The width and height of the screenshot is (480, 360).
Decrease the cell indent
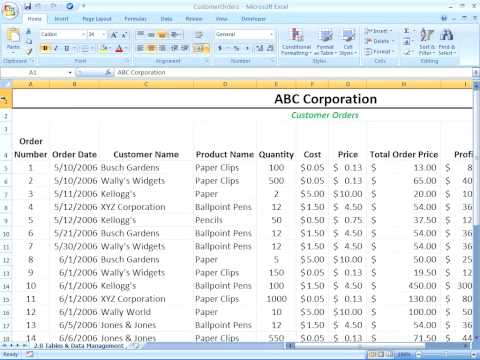[174, 48]
